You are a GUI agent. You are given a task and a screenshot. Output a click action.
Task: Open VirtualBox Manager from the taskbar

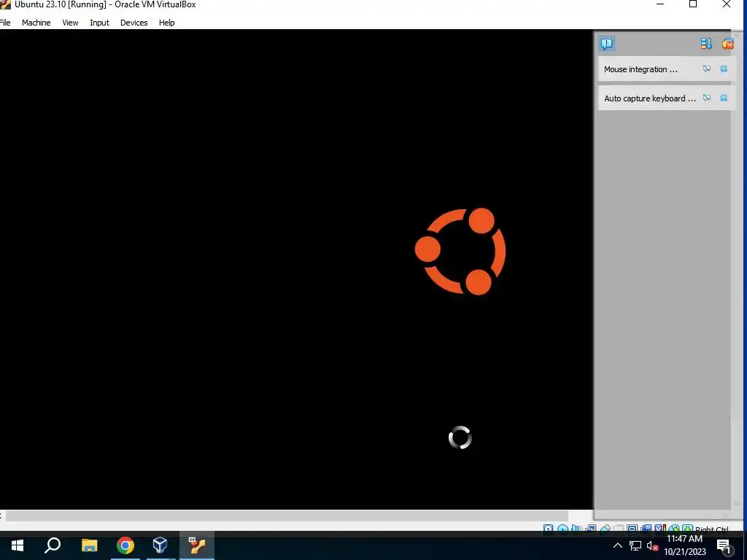tap(160, 545)
